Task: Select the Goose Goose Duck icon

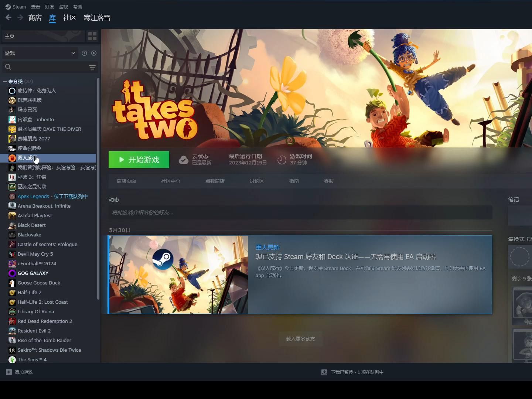Action: 12,283
